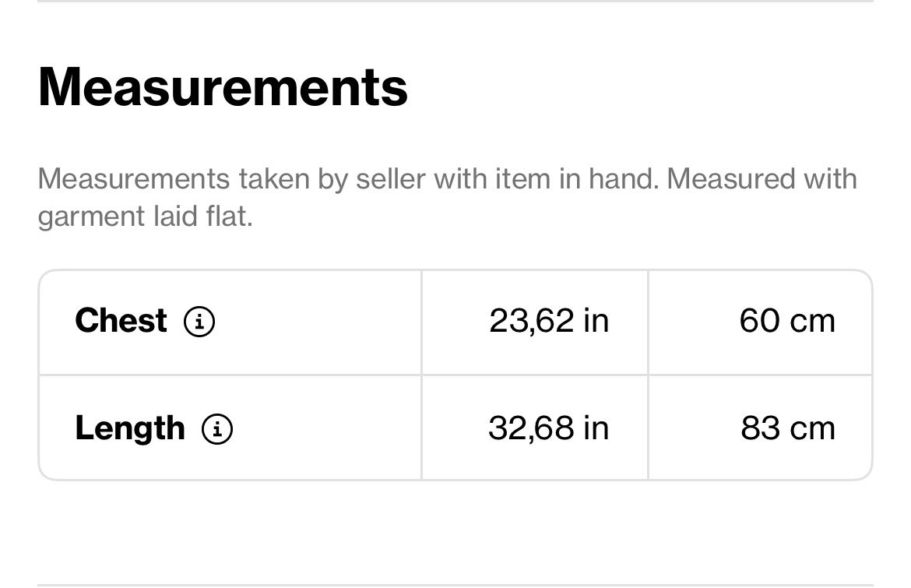Image resolution: width=911 pixels, height=588 pixels.
Task: Open the Chest measurement info icon
Action: click(199, 322)
